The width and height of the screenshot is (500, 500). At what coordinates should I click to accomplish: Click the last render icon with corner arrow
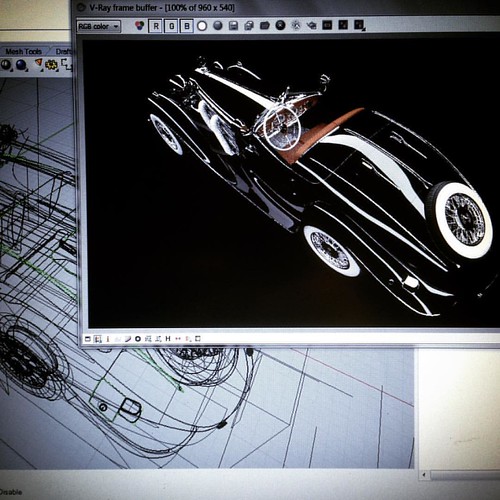point(359,25)
